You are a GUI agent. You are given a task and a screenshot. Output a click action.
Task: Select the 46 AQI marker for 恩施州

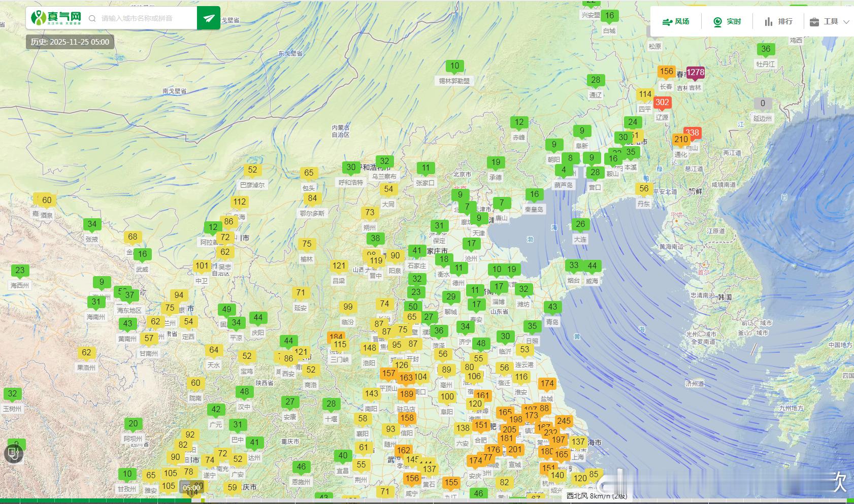(301, 467)
